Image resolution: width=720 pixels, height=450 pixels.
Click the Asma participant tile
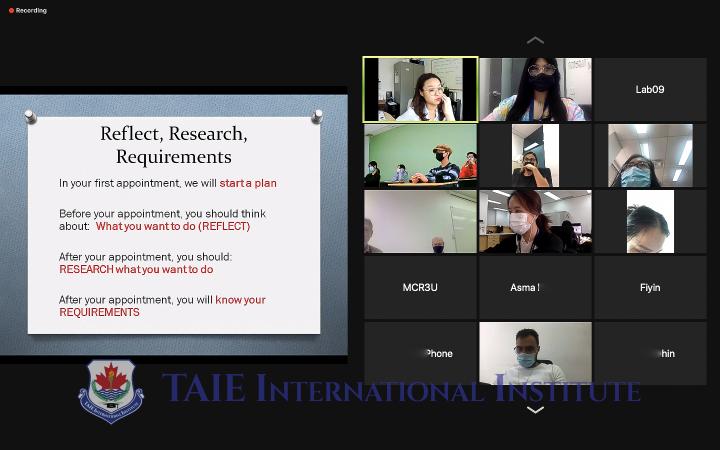pos(535,288)
